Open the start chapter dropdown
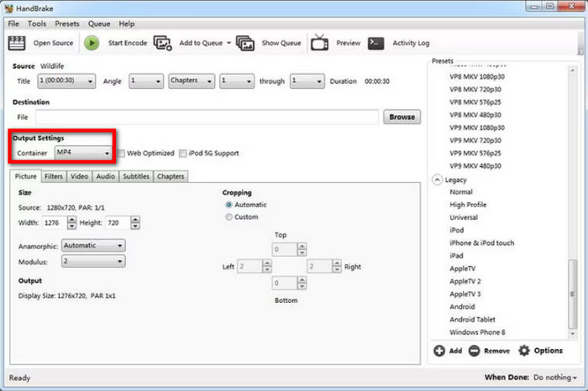Image resolution: width=588 pixels, height=391 pixels. tap(237, 81)
